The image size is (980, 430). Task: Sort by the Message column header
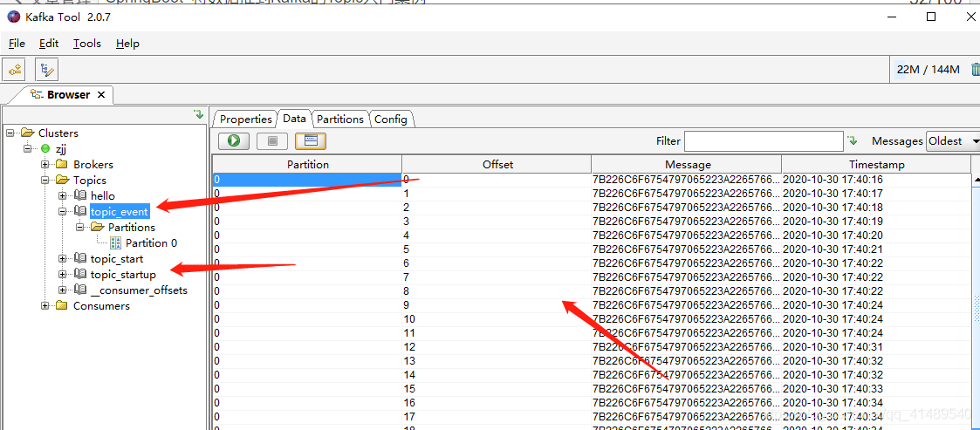point(688,164)
